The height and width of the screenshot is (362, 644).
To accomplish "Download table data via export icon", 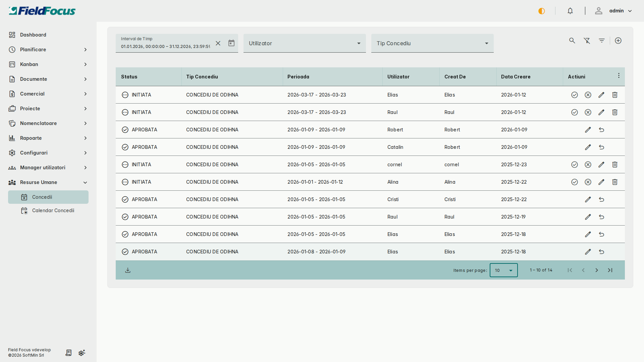I will [128, 270].
